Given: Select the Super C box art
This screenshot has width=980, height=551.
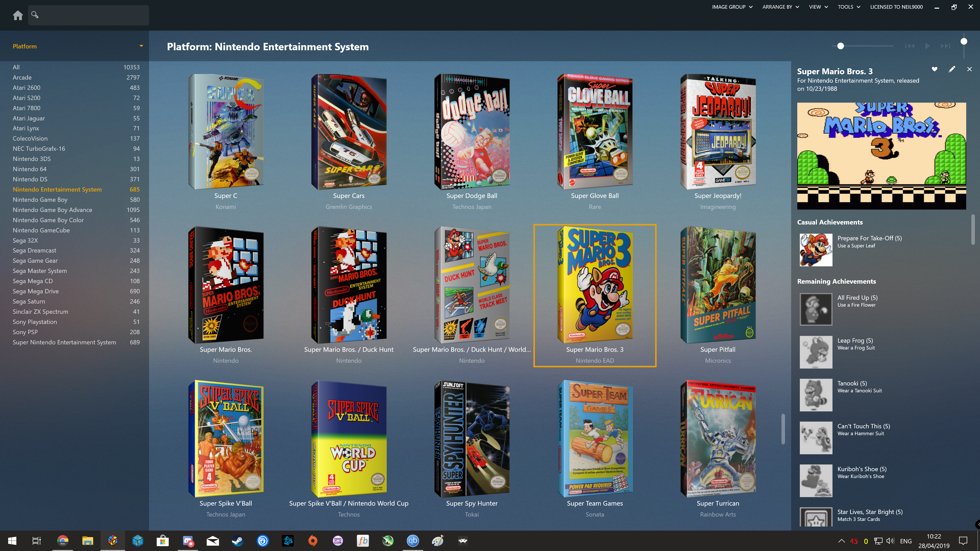Looking at the screenshot, I should (226, 132).
